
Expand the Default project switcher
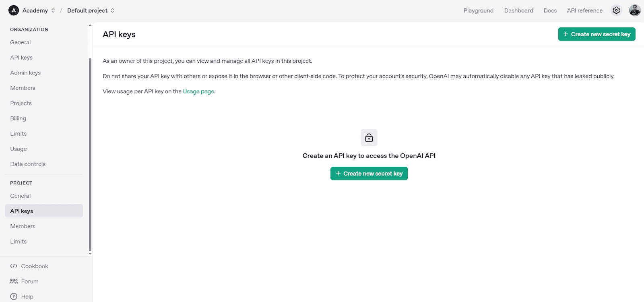113,10
